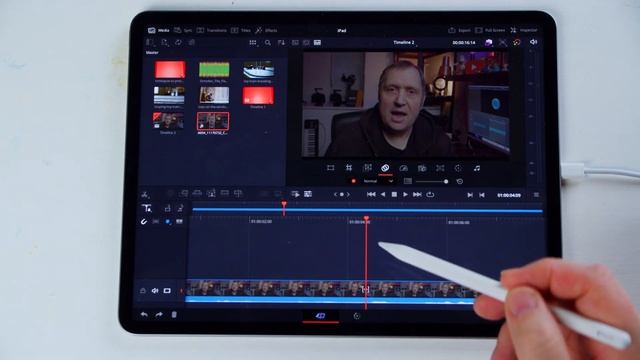The width and height of the screenshot is (640, 360).
Task: Open the Export button in top bar
Action: 459,30
